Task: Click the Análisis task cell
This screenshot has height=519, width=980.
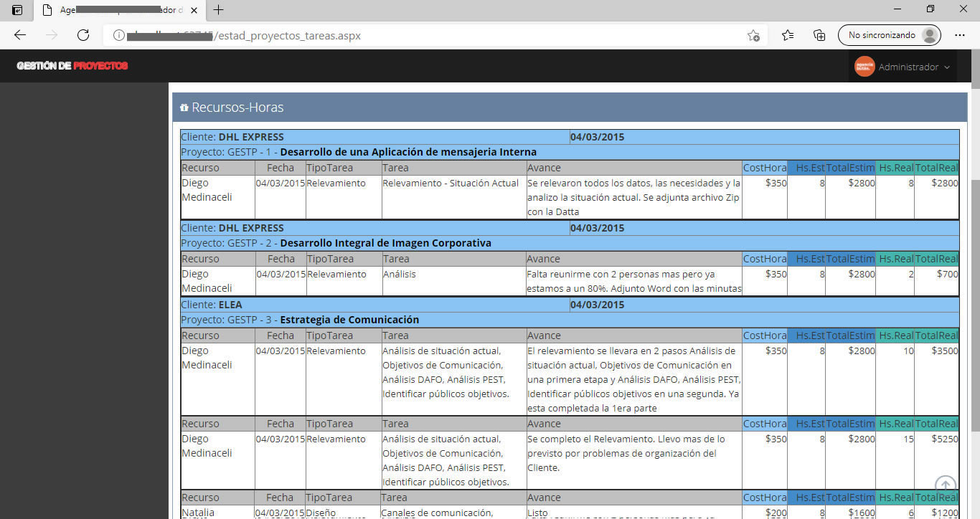Action: 453,281
